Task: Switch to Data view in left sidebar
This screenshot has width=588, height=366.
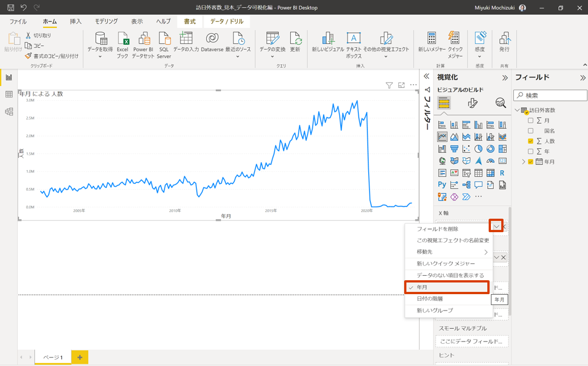Action: click(9, 94)
